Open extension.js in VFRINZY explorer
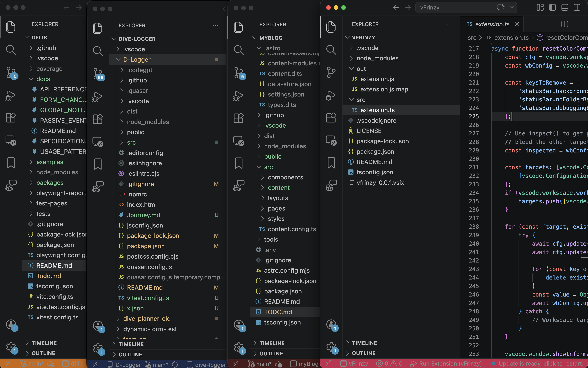 click(x=401, y=79)
